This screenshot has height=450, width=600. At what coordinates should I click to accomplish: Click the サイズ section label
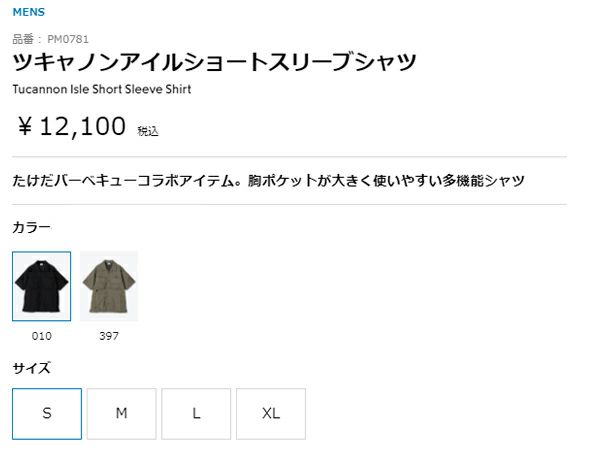tap(31, 368)
